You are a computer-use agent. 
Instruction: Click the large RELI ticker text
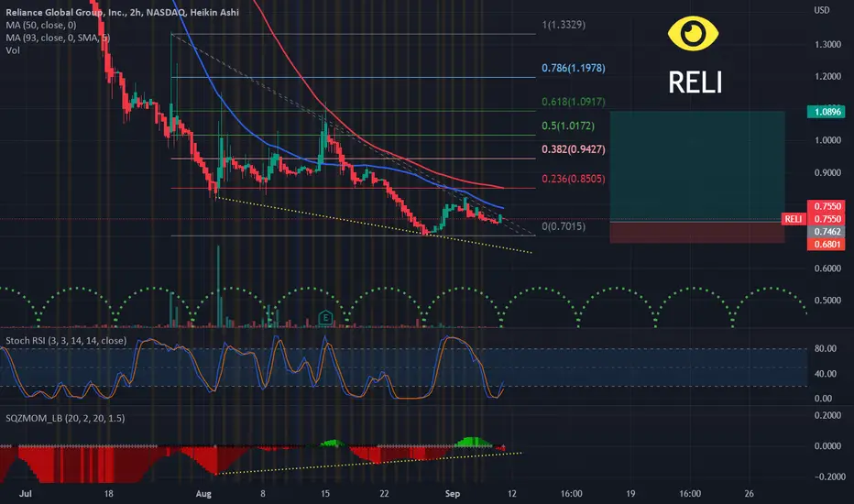click(x=695, y=82)
